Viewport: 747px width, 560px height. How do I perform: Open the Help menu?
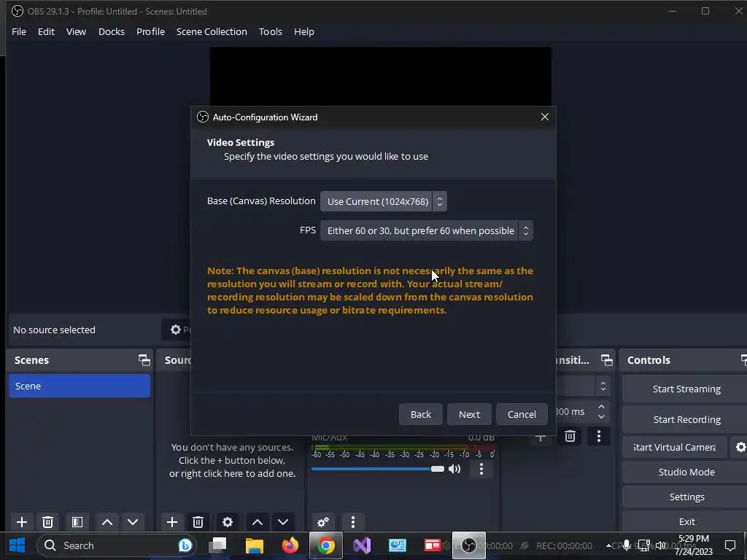(x=304, y=31)
